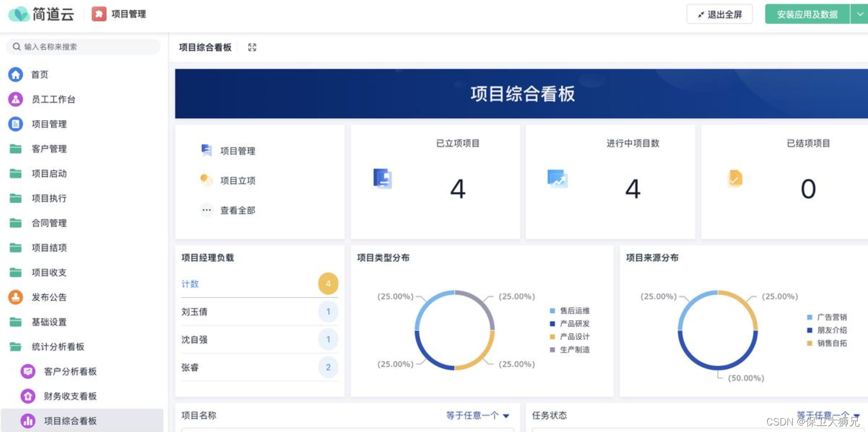Click the 进行中项目数 chart icon
This screenshot has width=868, height=432.
coord(557,178)
